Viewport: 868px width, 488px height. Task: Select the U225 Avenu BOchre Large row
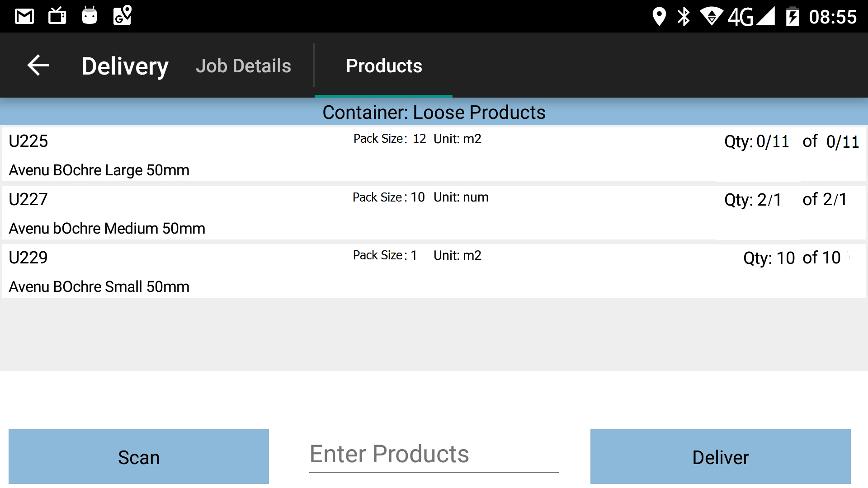coord(434,155)
